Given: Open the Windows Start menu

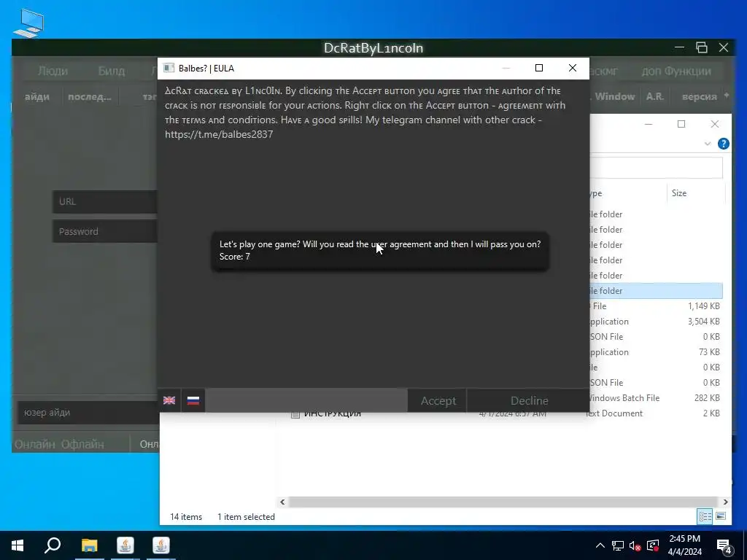Looking at the screenshot, I should click(x=18, y=545).
